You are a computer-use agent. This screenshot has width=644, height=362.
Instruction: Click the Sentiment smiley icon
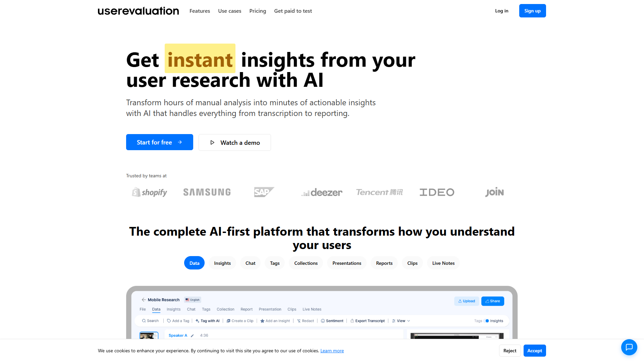pos(323,321)
